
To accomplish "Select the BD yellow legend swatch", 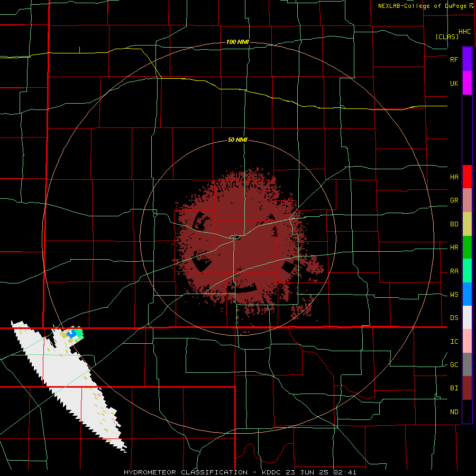I will tap(467, 224).
